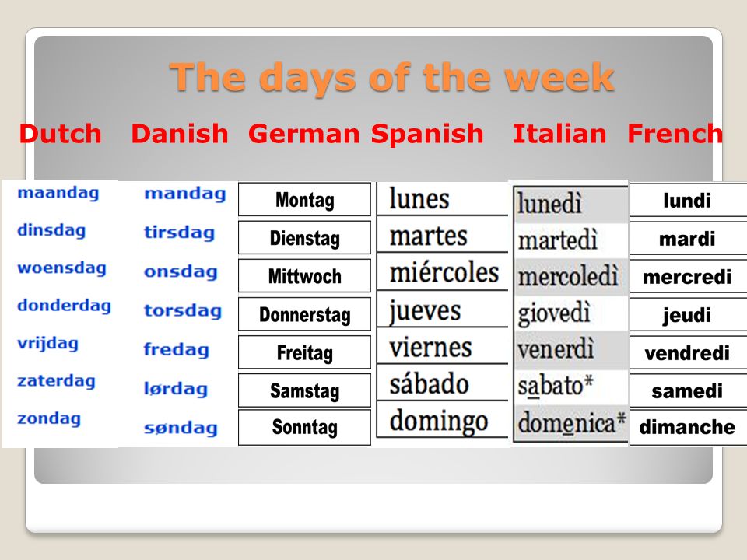The width and height of the screenshot is (747, 560).
Task: Click the German cell 'Montag'
Action: [x=304, y=200]
